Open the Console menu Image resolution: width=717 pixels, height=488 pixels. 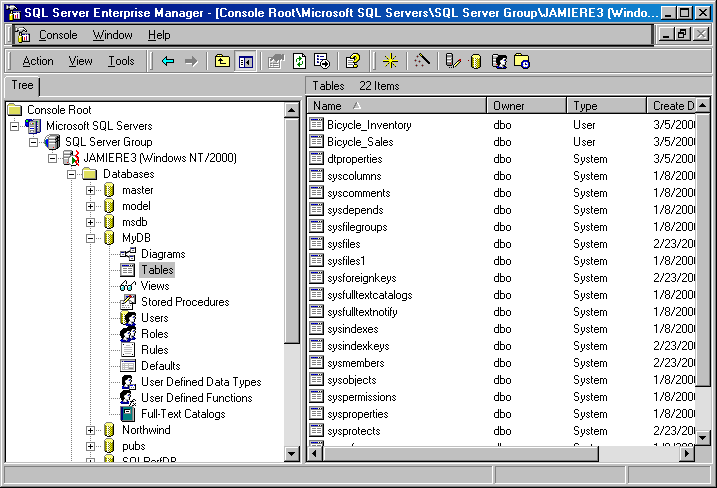click(x=58, y=35)
